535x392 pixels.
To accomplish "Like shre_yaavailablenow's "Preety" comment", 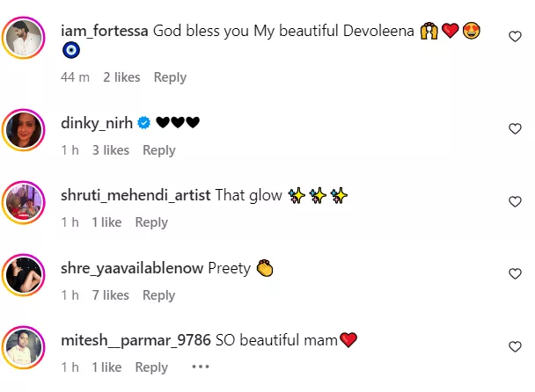I will click(516, 274).
